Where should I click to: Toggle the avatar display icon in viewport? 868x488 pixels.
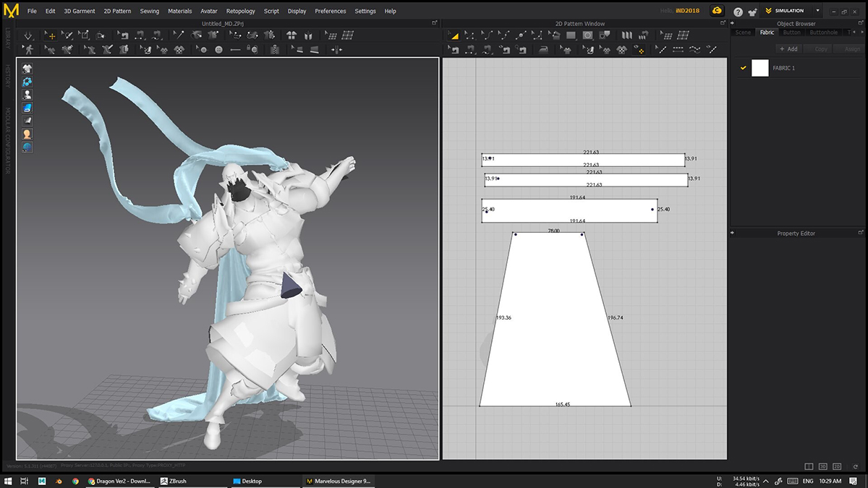27,134
